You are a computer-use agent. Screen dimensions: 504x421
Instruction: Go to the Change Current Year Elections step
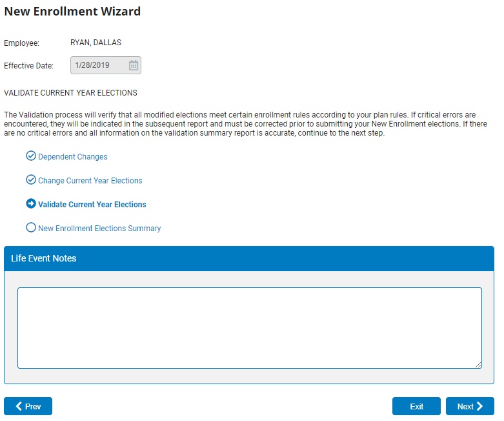(x=90, y=181)
